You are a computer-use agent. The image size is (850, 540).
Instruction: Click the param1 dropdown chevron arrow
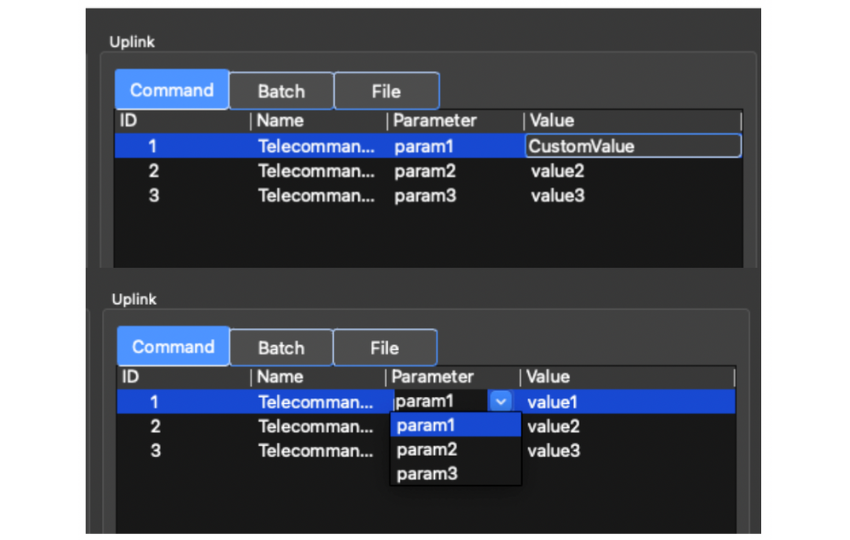tap(501, 401)
